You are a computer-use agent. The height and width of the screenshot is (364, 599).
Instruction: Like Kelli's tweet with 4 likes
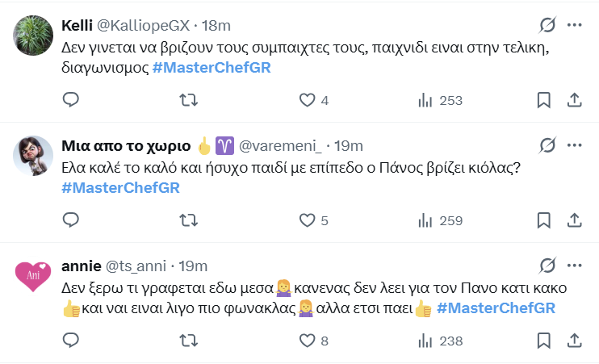[x=307, y=100]
